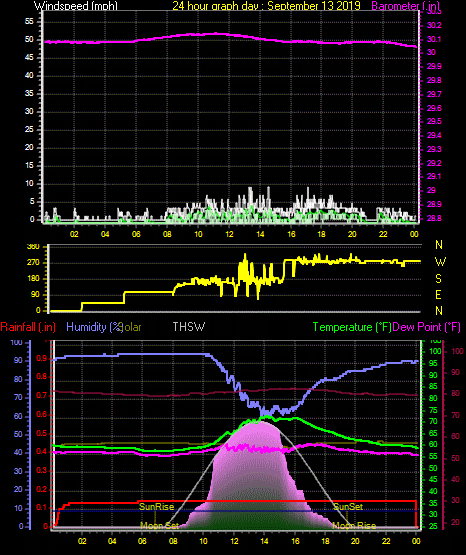Select the Dew Point (°F) legend label
Screen dimensions: 466x555
tap(427, 327)
